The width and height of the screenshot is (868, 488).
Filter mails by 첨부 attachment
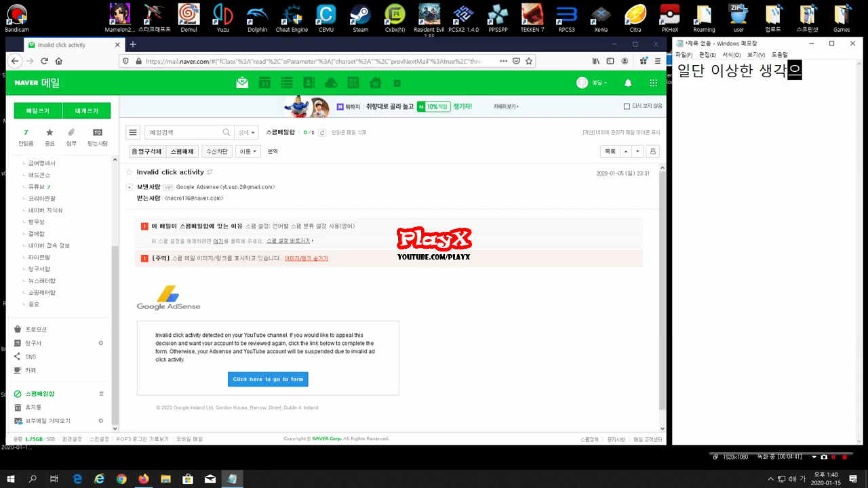click(71, 137)
